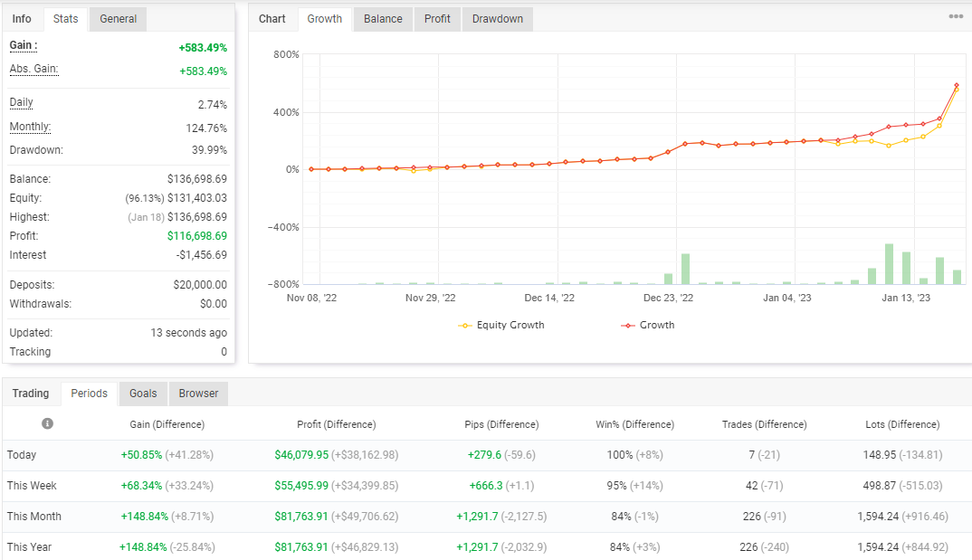Select the Chart tab
Viewport: 972px width, 560px height.
coord(272,19)
